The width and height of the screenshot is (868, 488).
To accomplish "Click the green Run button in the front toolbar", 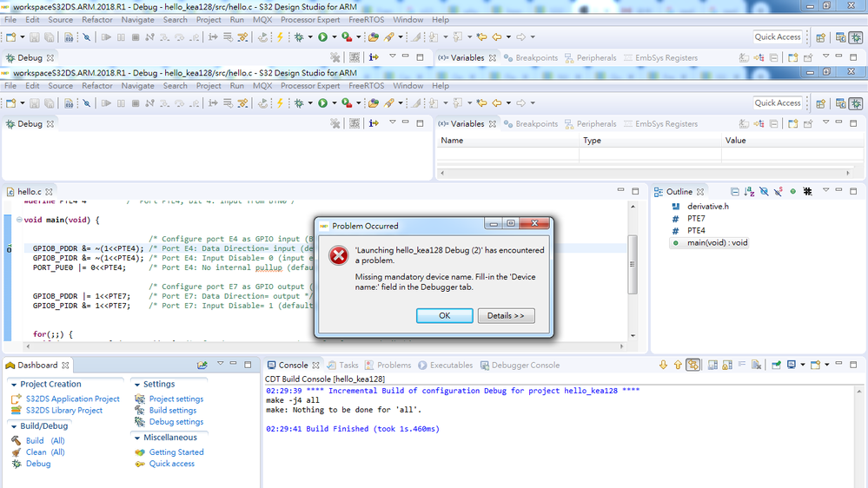I will coord(322,103).
